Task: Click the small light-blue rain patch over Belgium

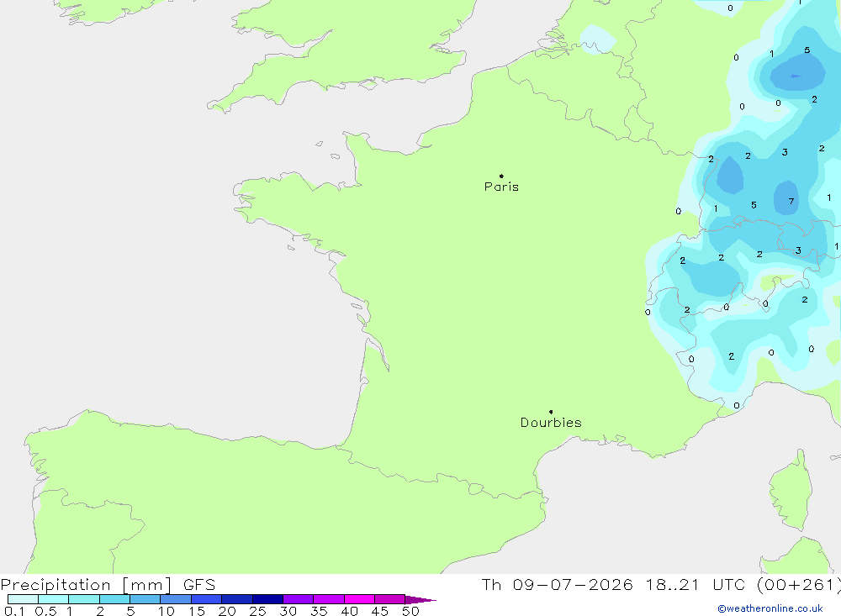Action: (598, 39)
